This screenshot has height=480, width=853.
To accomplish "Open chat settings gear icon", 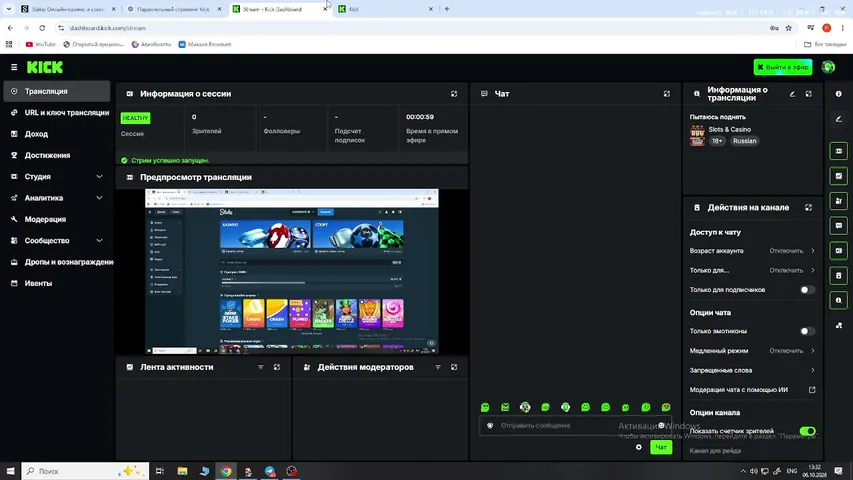I will [639, 447].
